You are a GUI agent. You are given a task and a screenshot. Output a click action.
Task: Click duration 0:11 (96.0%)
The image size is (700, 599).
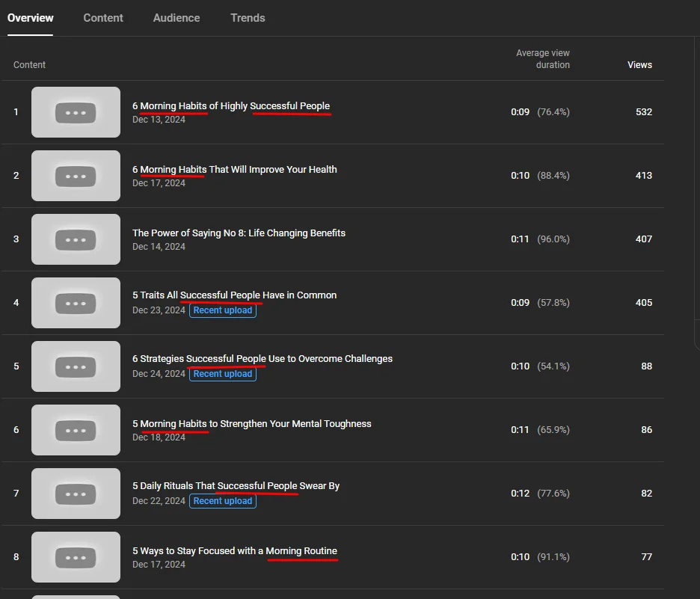tap(540, 239)
